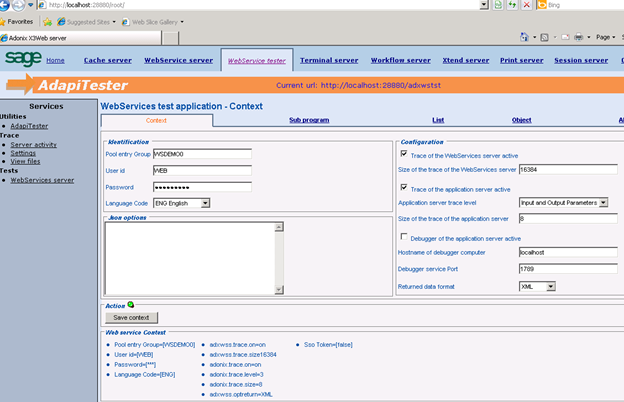624x402 pixels.
Task: Disable trace of the WebServices server
Action: tap(404, 155)
